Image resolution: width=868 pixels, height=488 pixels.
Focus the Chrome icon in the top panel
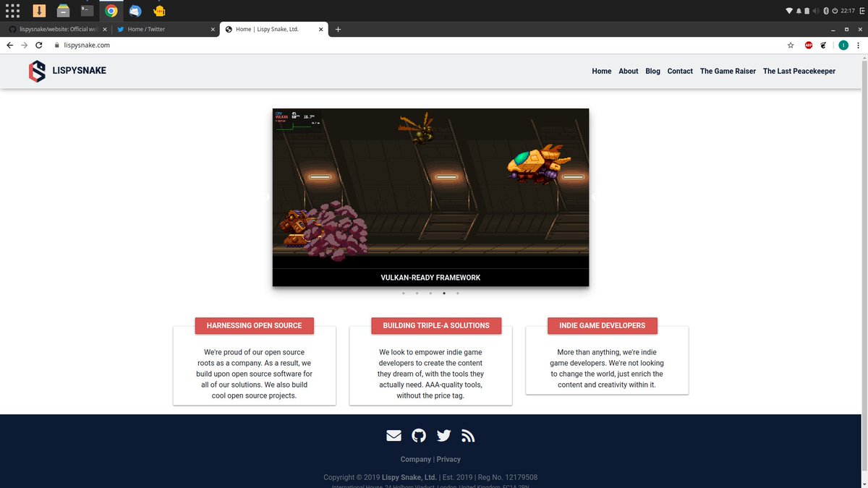click(x=111, y=10)
